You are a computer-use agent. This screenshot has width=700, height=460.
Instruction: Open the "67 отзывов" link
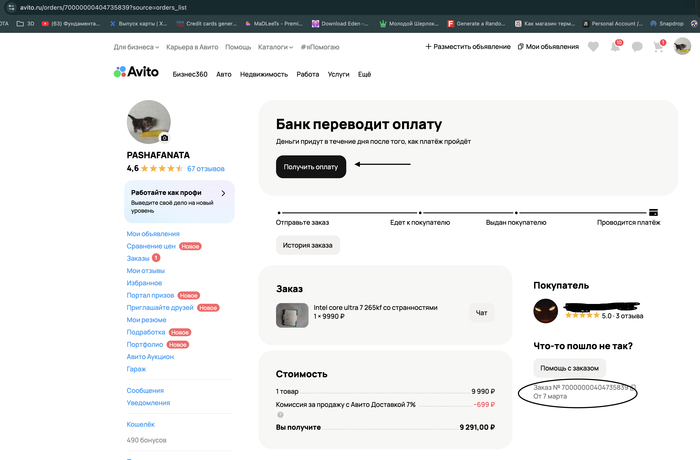tap(204, 168)
